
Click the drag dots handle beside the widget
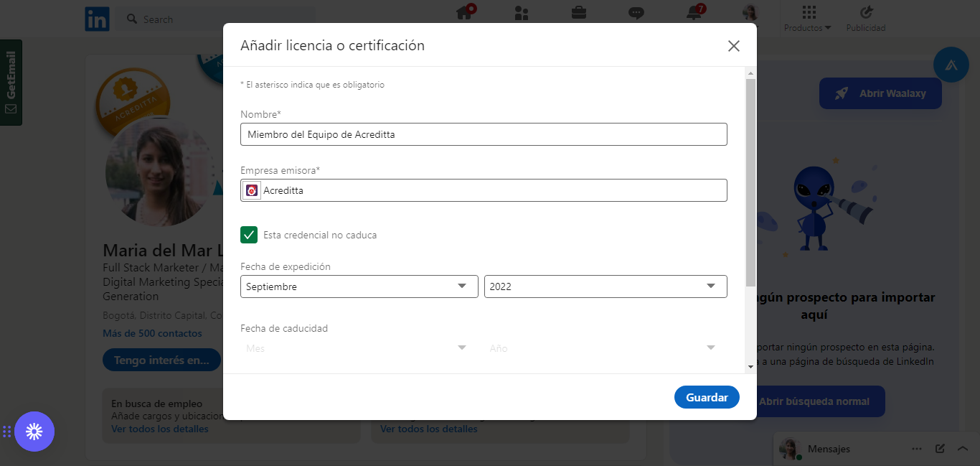(x=6, y=432)
